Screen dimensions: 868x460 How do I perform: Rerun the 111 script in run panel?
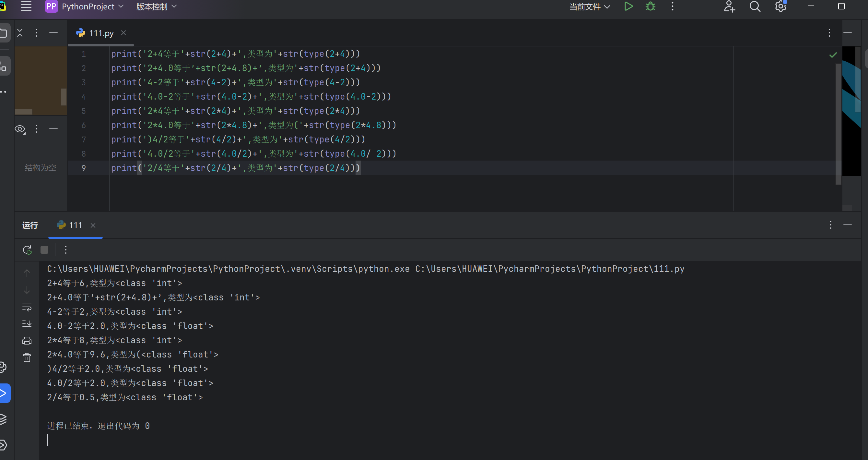pos(27,250)
